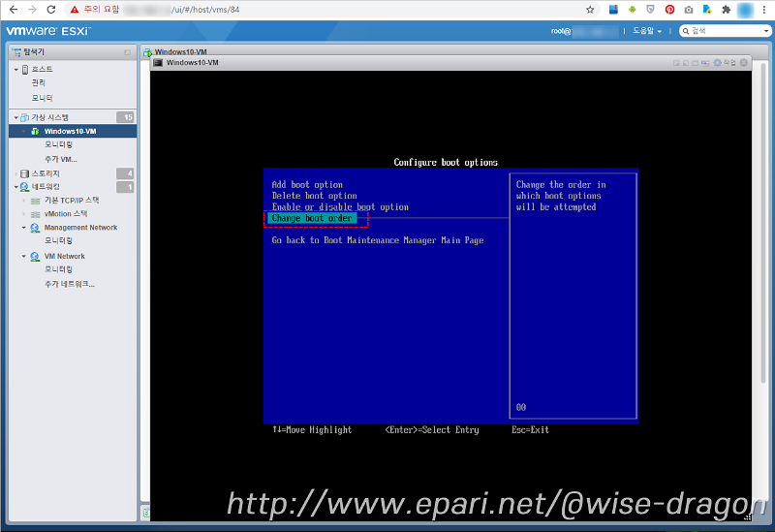Open the Pinterest extension
This screenshot has height=532, width=775.
[669, 10]
